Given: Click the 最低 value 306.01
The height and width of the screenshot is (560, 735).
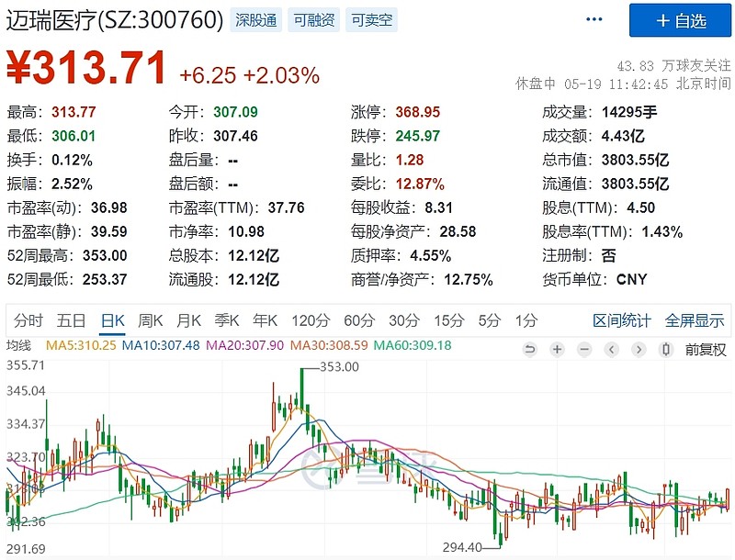Looking at the screenshot, I should click(73, 136).
